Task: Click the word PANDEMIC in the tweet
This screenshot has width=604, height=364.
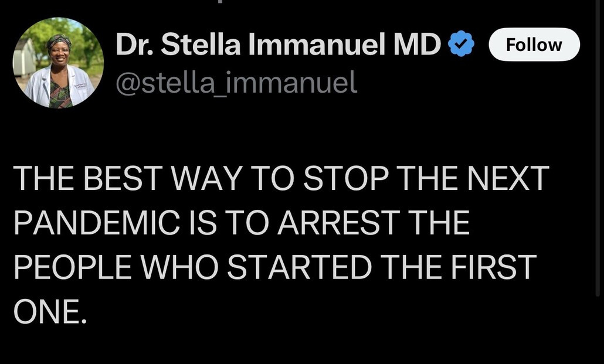Action: 92,222
